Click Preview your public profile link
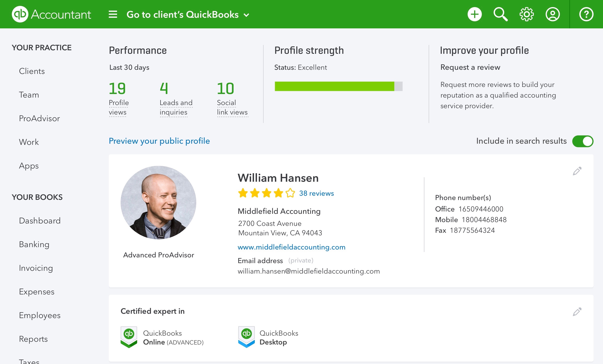This screenshot has width=603, height=364. point(159,141)
